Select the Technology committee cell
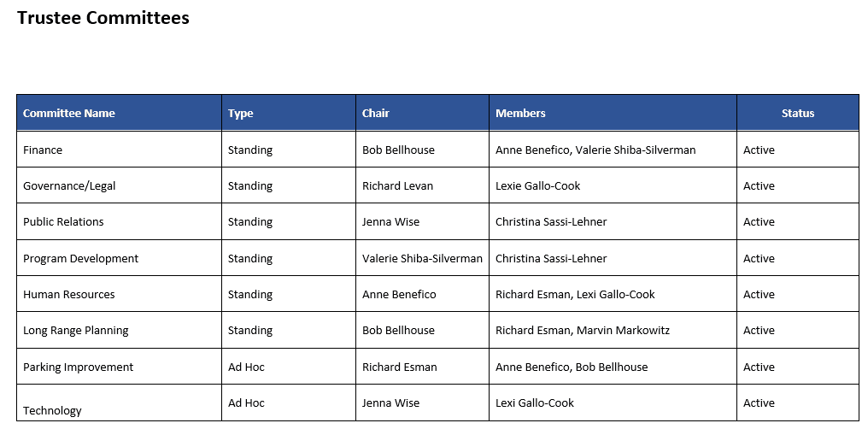868x429 pixels. click(52, 410)
